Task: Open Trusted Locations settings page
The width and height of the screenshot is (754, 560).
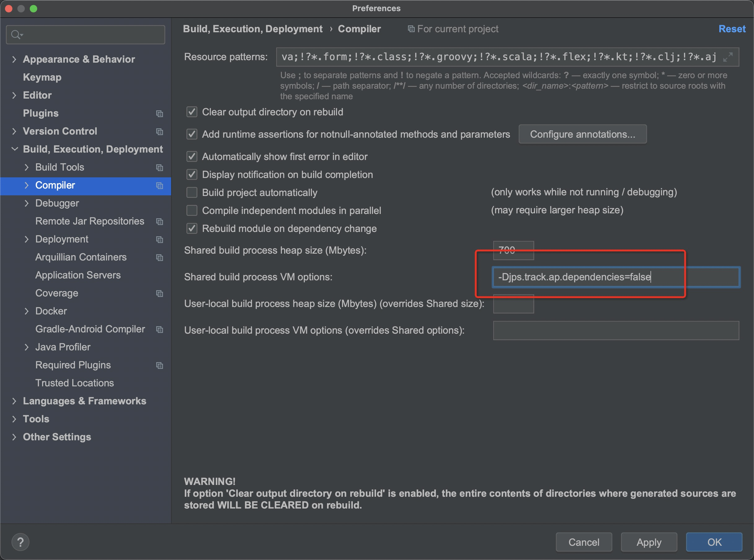Action: click(74, 383)
